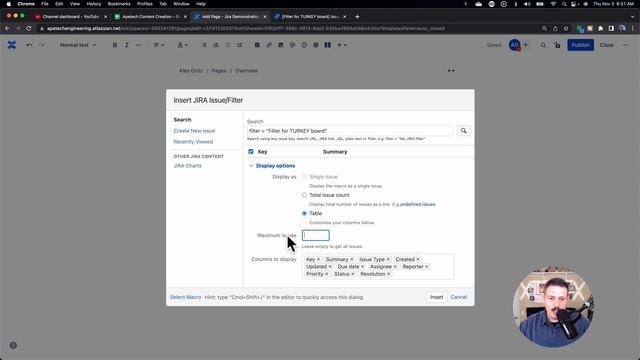The width and height of the screenshot is (640, 360).
Task: Open the insert plus dropdown
Action: [x=342, y=45]
